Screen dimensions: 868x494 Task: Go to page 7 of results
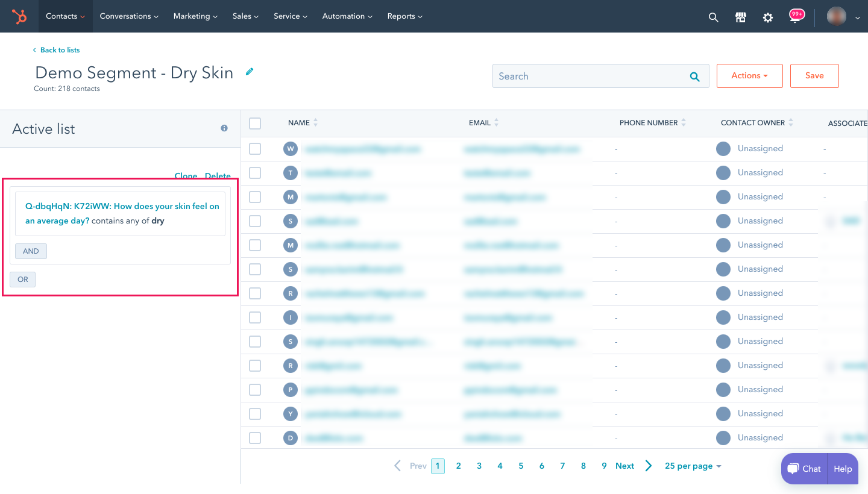click(562, 466)
